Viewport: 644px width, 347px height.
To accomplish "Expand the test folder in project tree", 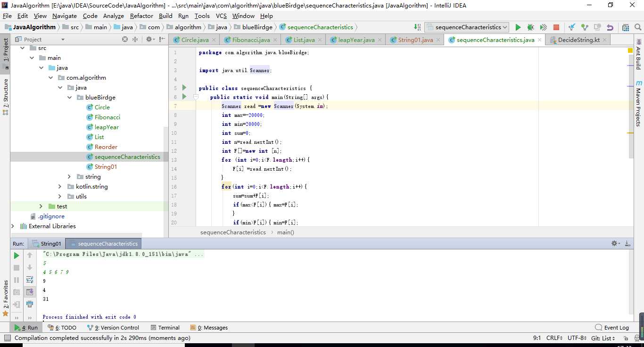I will (41, 207).
